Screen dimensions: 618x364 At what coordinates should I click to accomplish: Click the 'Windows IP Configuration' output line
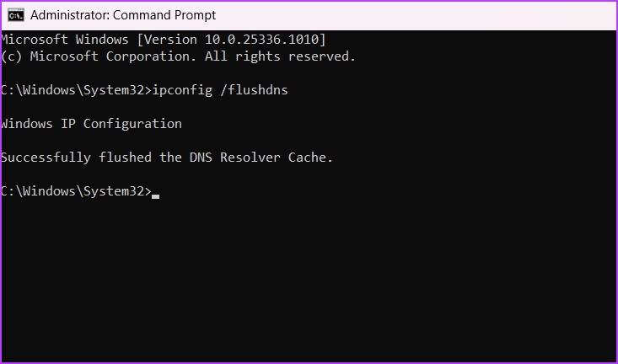(91, 124)
